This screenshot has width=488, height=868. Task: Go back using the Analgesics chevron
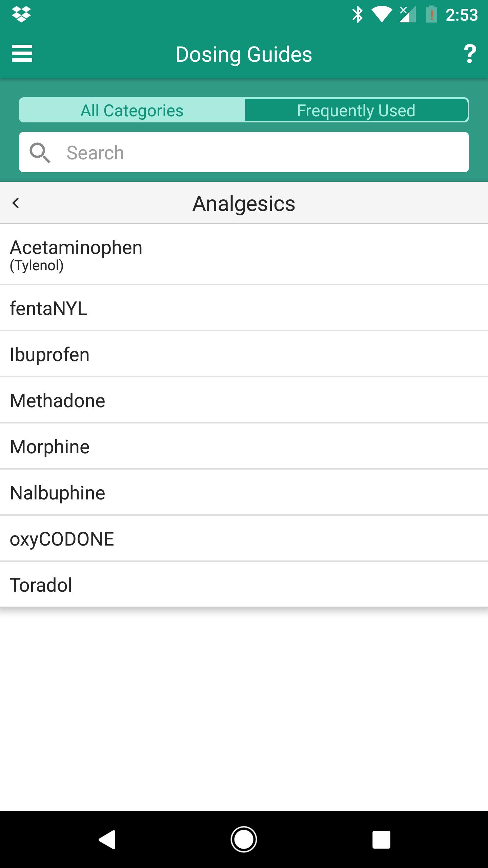point(16,203)
